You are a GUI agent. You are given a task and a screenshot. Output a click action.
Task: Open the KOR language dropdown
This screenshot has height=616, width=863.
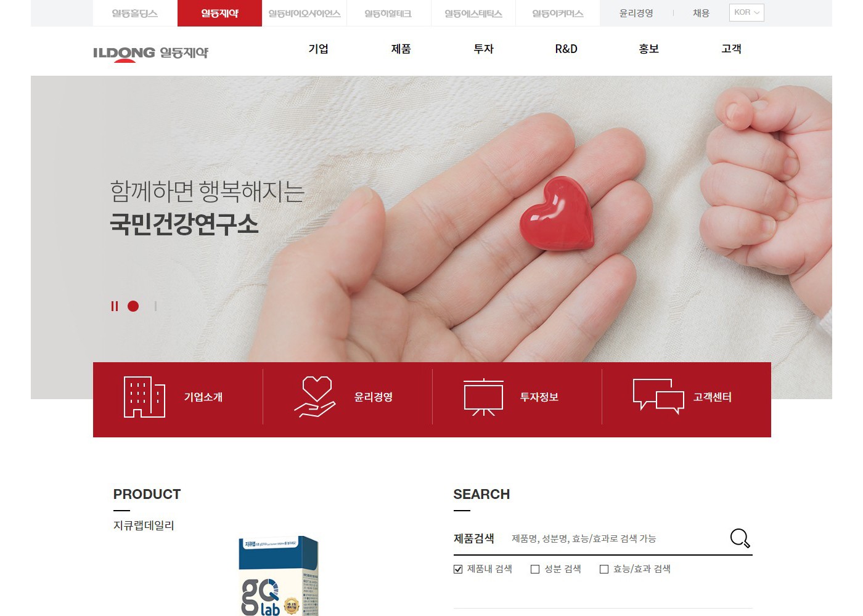coord(746,12)
